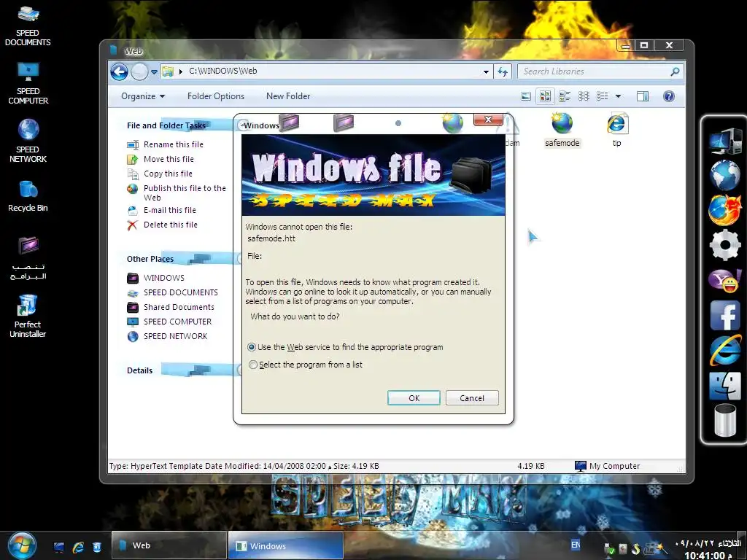Click Internet Explorer quick launch icon

[x=78, y=547]
